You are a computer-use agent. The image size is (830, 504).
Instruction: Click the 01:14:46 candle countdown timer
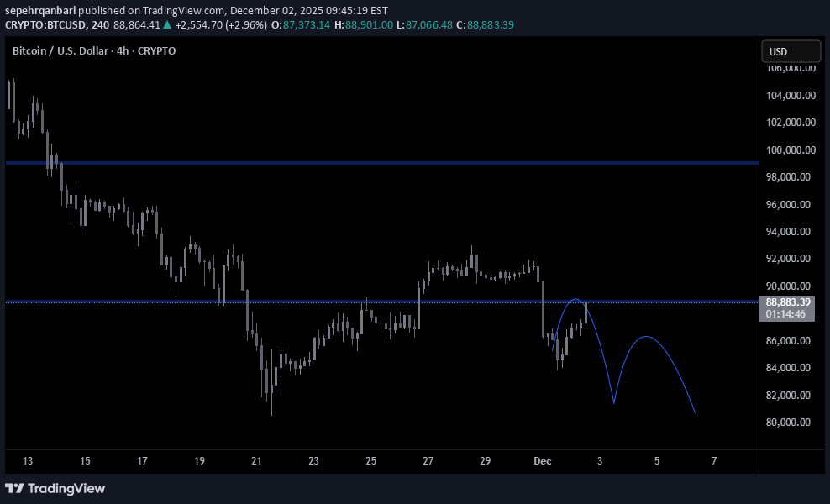pyautogui.click(x=787, y=314)
